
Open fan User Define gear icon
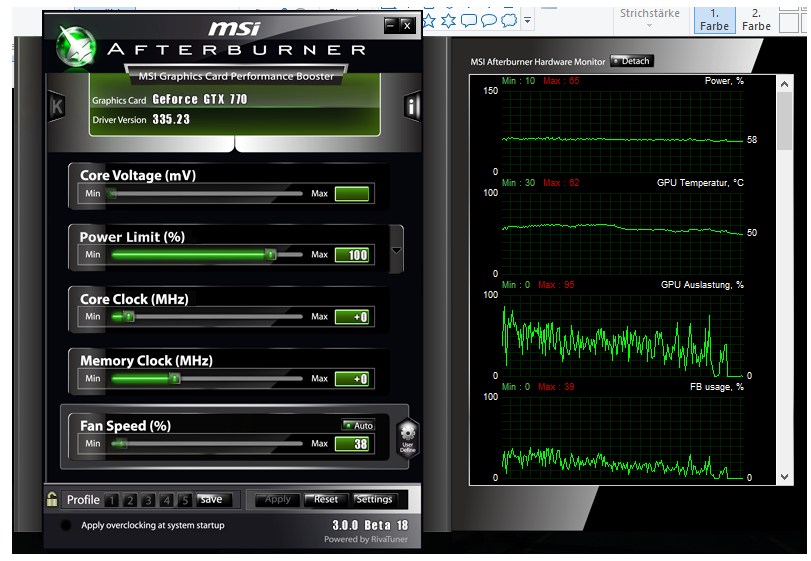click(x=408, y=438)
